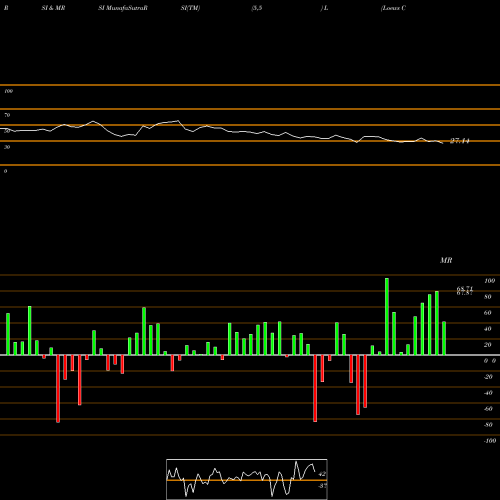Click the 80 label on MR axis
This screenshot has width=500, height=500.
click(x=488, y=297)
